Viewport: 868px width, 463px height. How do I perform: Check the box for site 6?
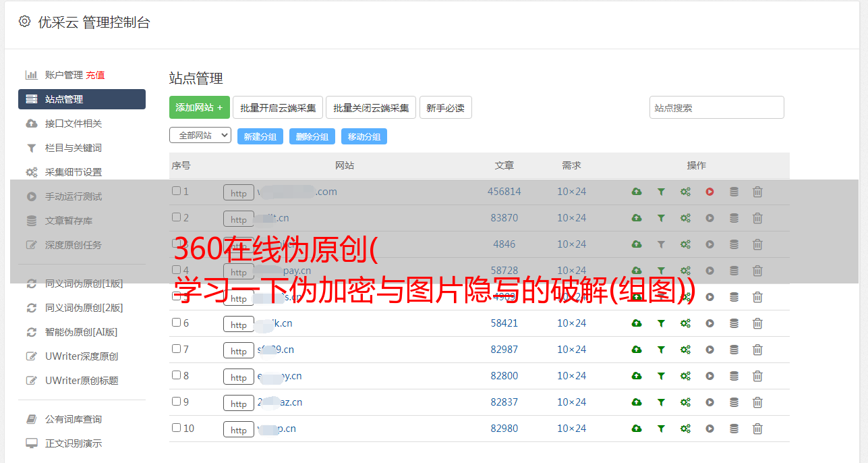coord(176,323)
